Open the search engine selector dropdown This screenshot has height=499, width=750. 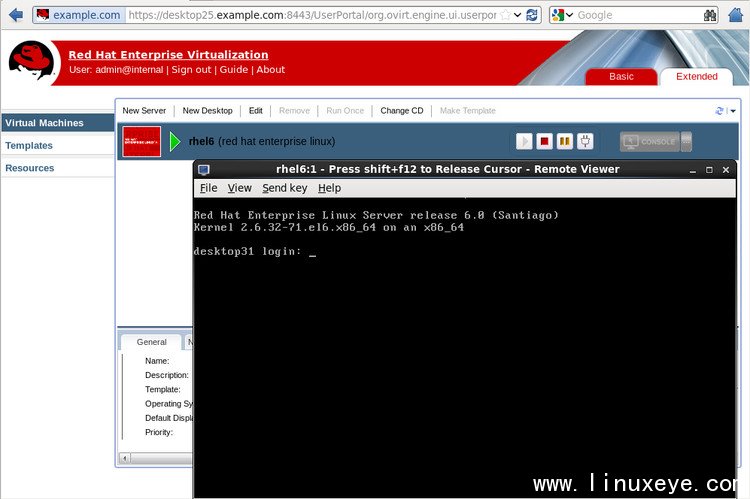(x=562, y=15)
